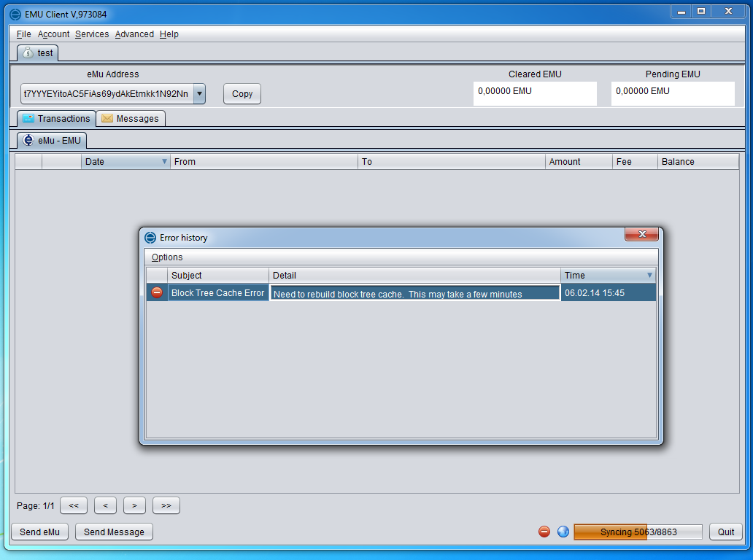
Task: Sort errors by the Time column
Action: [x=608, y=276]
